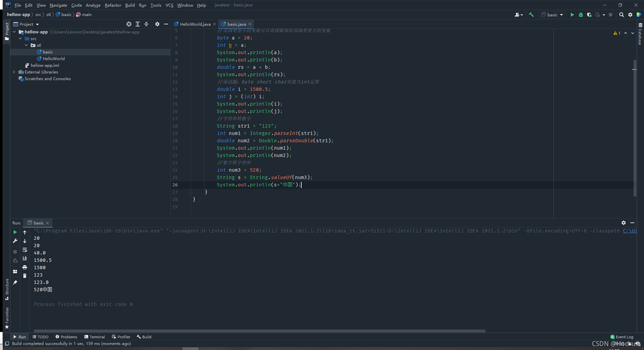Collapse the hellow-app project node
Image resolution: width=644 pixels, height=350 pixels.
pos(14,32)
